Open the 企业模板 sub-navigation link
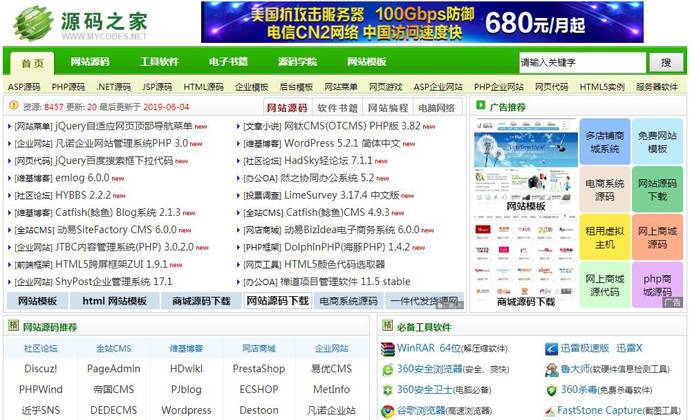The width and height of the screenshot is (690, 420). (x=252, y=87)
